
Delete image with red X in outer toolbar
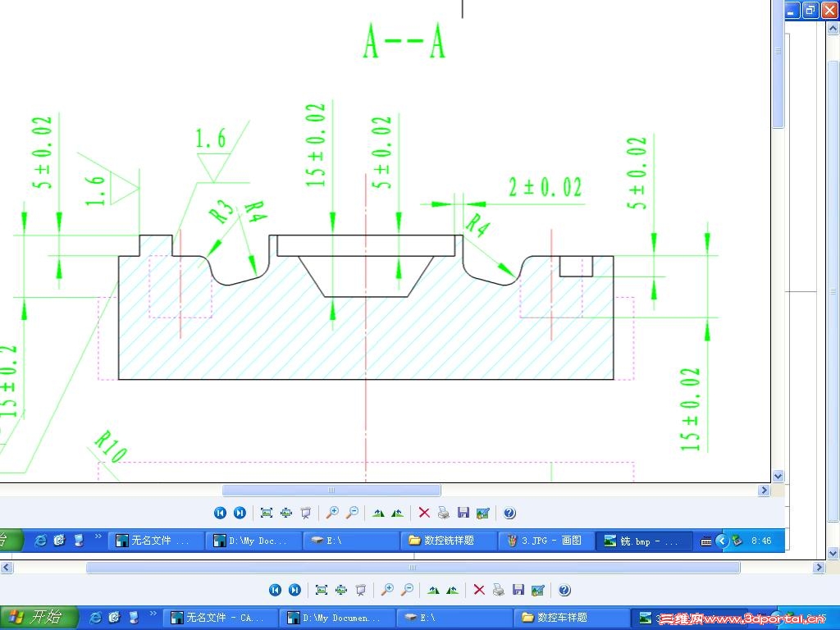click(479, 590)
